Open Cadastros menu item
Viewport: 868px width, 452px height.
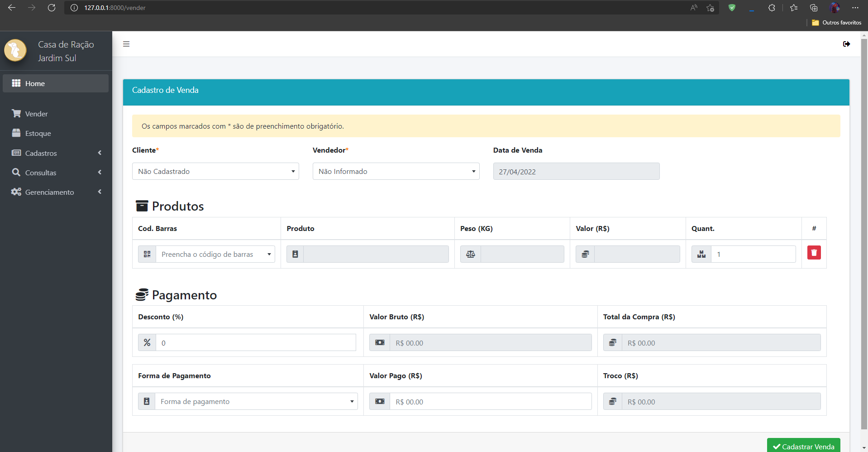coord(56,153)
